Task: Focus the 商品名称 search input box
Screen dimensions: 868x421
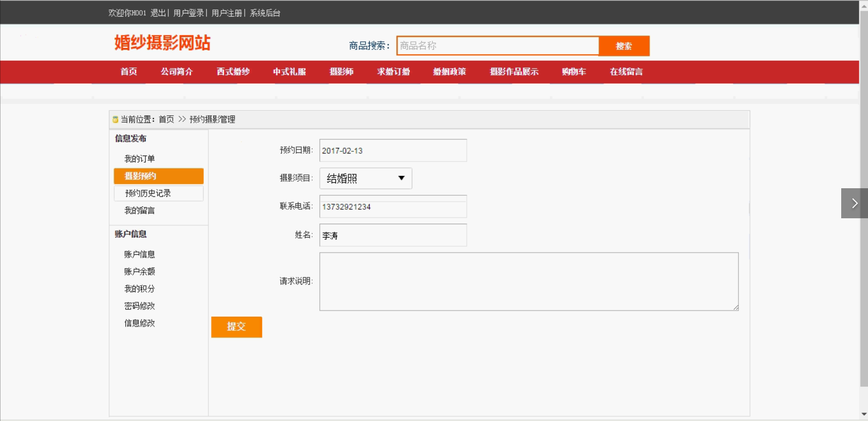Action: [x=497, y=46]
